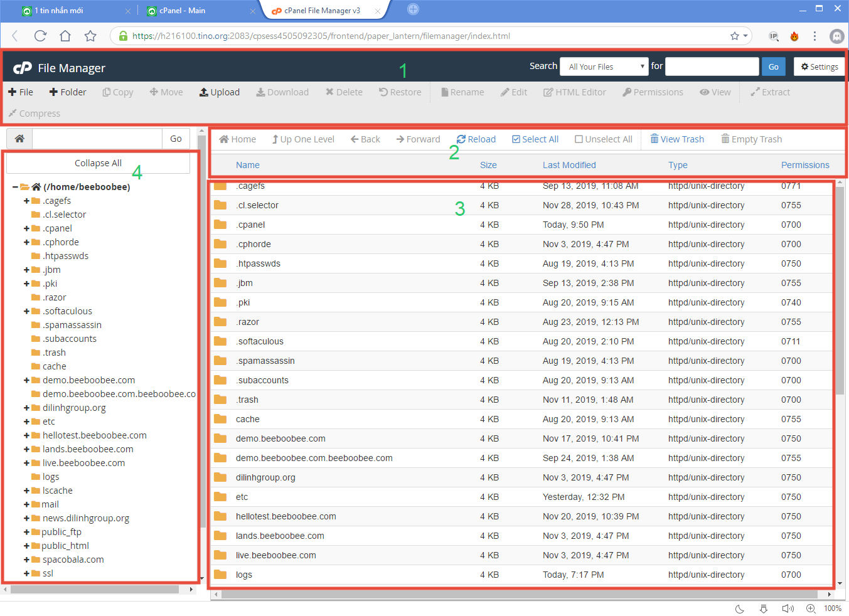The height and width of the screenshot is (616, 849).
Task: Click the Permissions key button
Action: (x=653, y=92)
